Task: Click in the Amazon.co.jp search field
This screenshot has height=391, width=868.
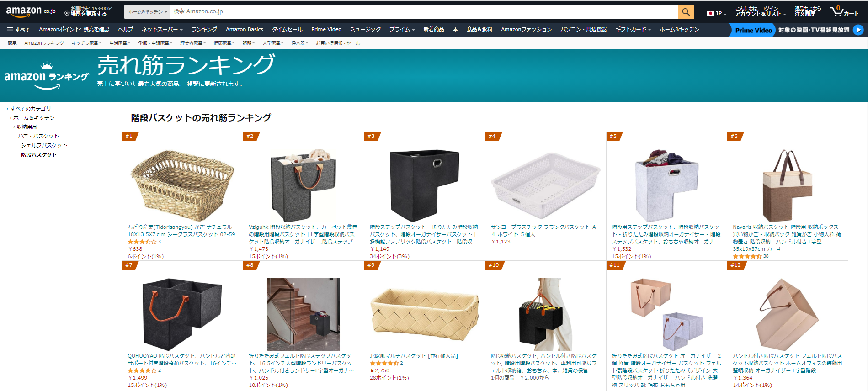Action: pos(424,12)
